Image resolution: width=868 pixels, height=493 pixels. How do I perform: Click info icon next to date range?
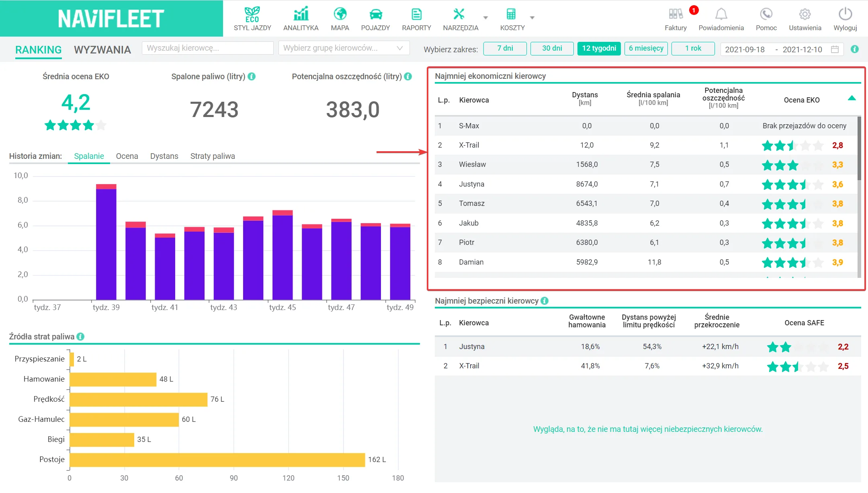pyautogui.click(x=855, y=49)
